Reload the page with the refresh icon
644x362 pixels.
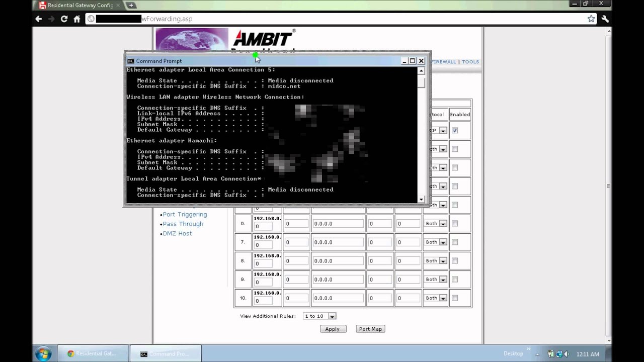(x=64, y=19)
